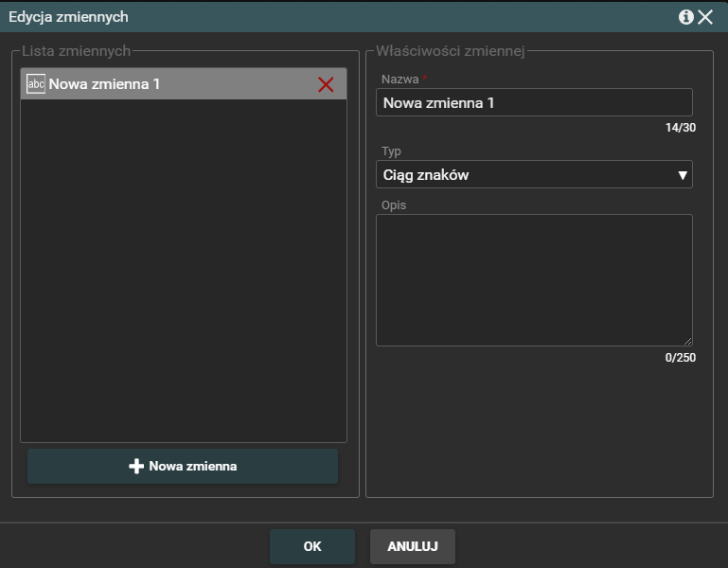Click the Nazwa field label
This screenshot has width=728, height=568.
tap(399, 79)
